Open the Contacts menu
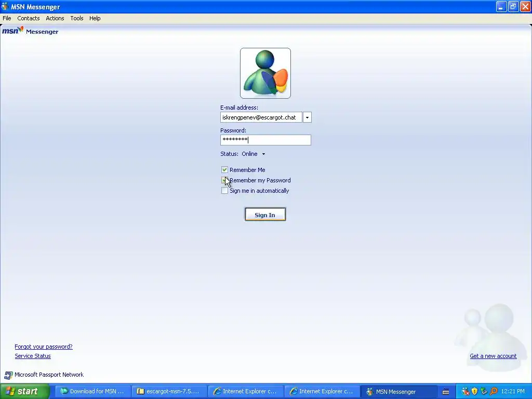 click(x=29, y=18)
